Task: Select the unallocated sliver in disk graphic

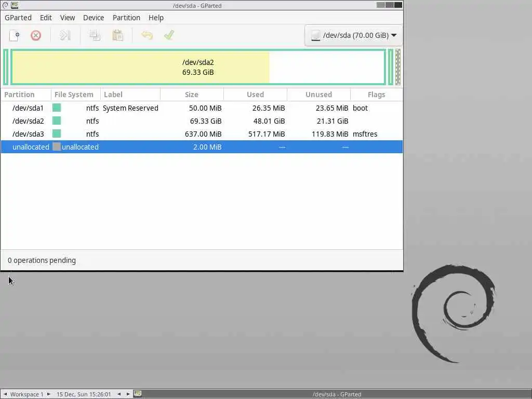Action: 398,67
